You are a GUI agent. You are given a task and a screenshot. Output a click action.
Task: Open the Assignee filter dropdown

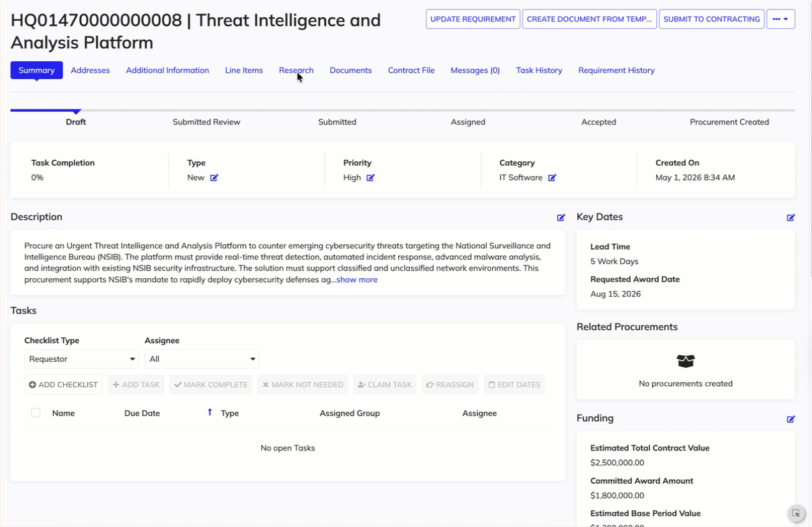coord(202,359)
